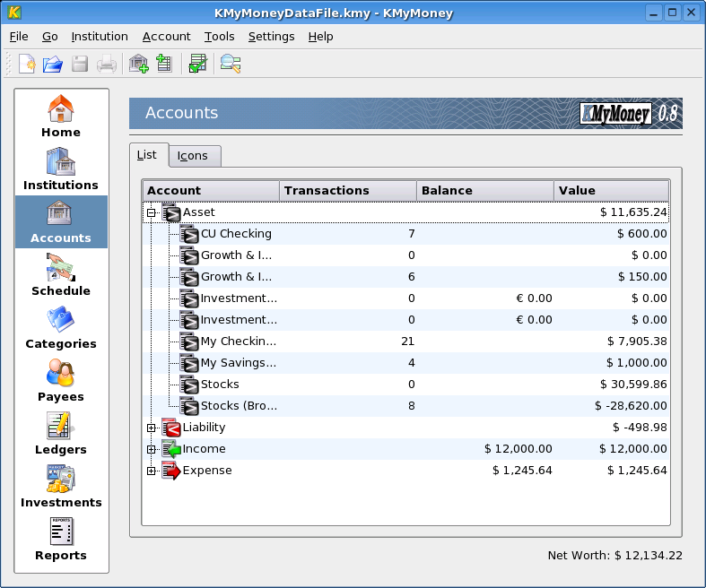Open the Investments view
The height and width of the screenshot is (588, 706).
pyautogui.click(x=61, y=486)
